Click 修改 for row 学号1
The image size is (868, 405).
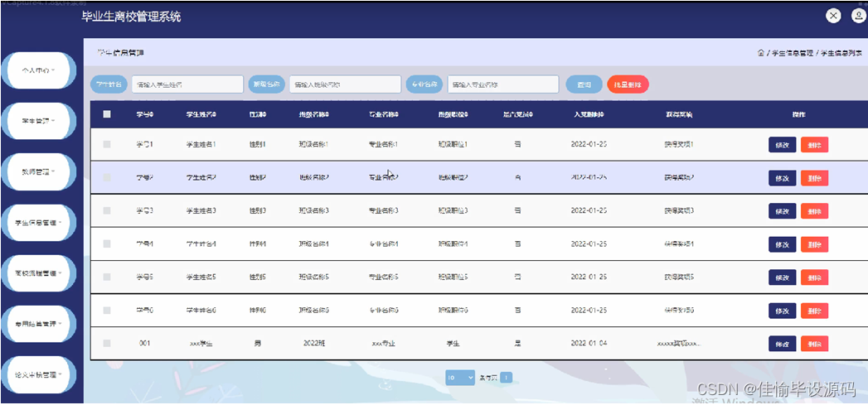click(783, 145)
